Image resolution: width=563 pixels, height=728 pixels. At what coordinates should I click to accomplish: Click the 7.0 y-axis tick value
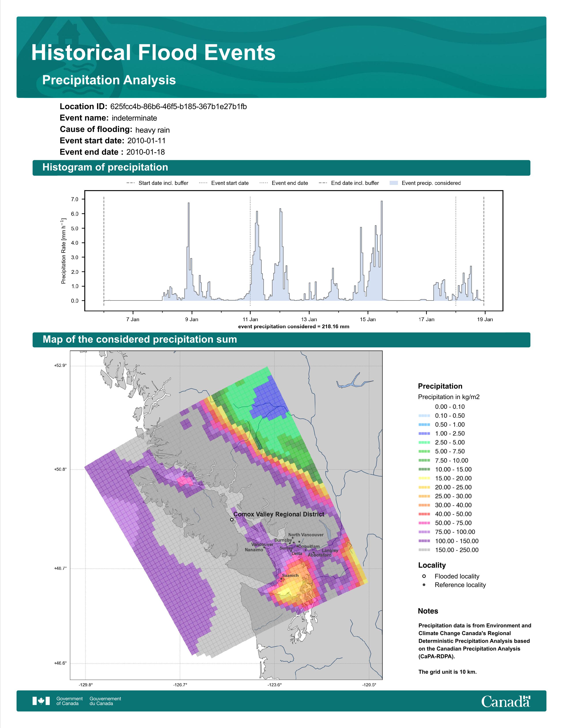pos(75,199)
